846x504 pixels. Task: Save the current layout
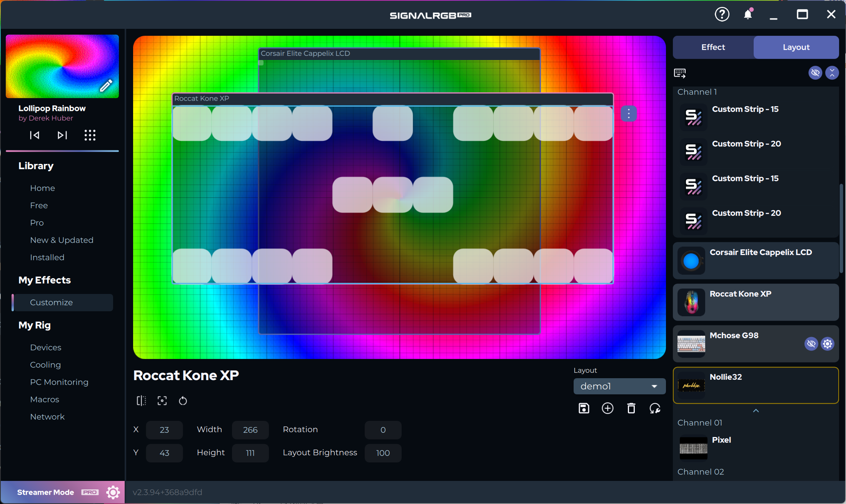coord(584,408)
